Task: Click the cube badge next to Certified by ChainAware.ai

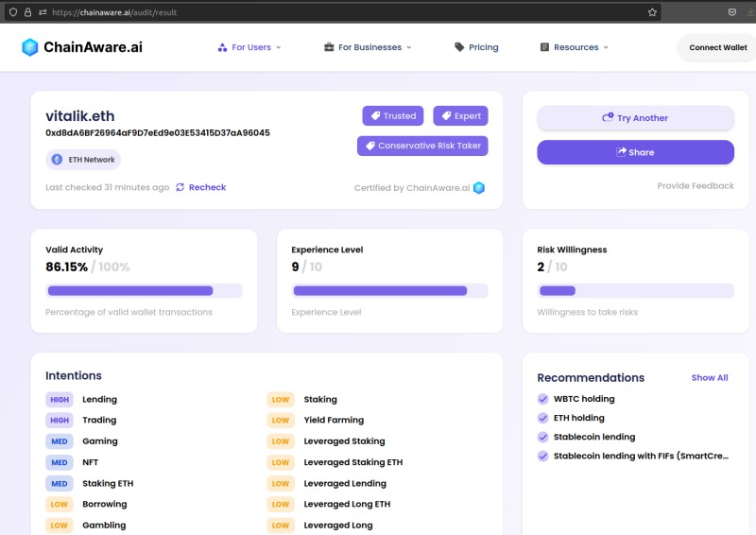Action: (479, 188)
